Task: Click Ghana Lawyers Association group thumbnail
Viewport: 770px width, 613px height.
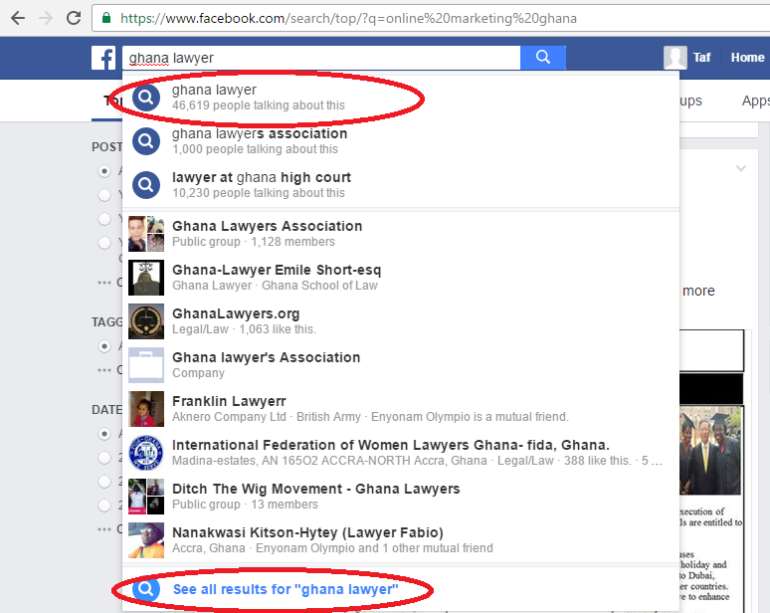Action: click(x=146, y=234)
